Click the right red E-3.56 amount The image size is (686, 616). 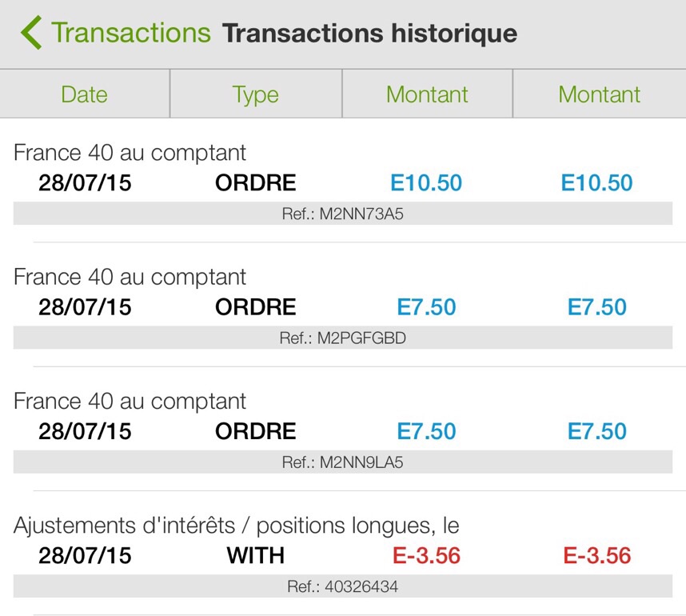596,555
